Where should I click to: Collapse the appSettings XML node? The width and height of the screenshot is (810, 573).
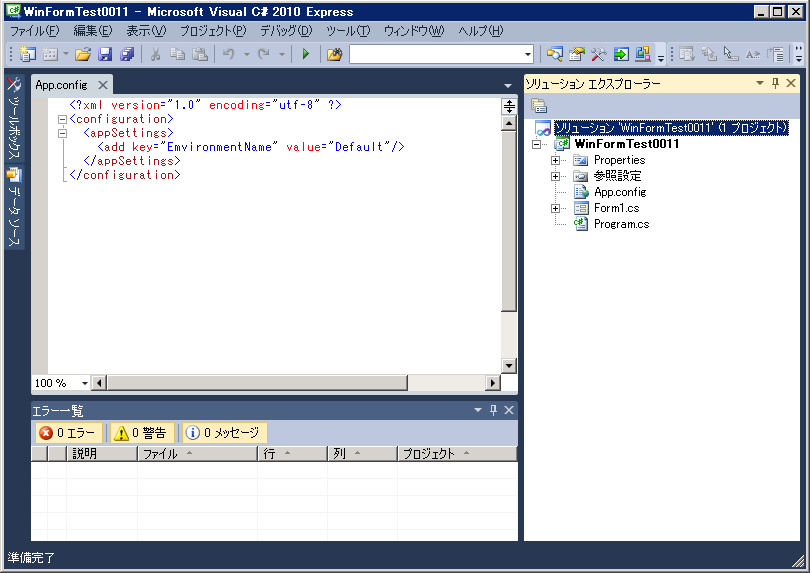coord(63,133)
